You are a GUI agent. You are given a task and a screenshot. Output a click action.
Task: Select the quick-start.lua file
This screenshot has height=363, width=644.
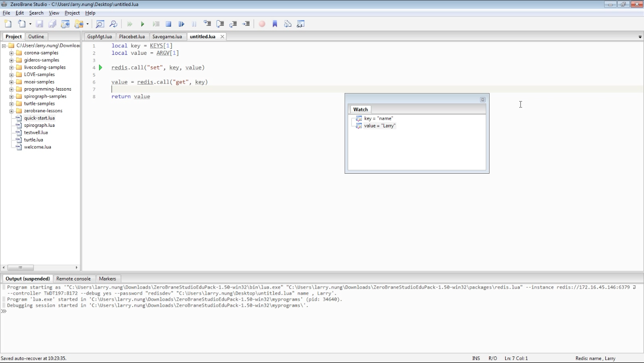[39, 118]
